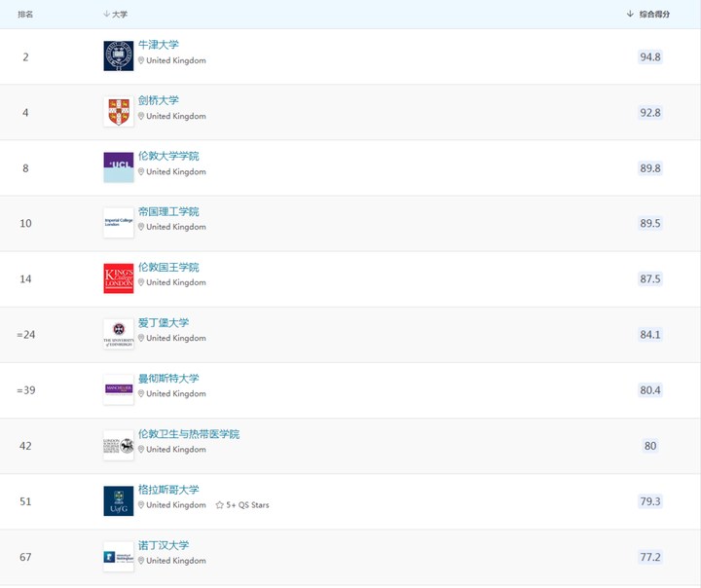Open the 伦敦大学学院 link
The width and height of the screenshot is (701, 588).
point(168,156)
